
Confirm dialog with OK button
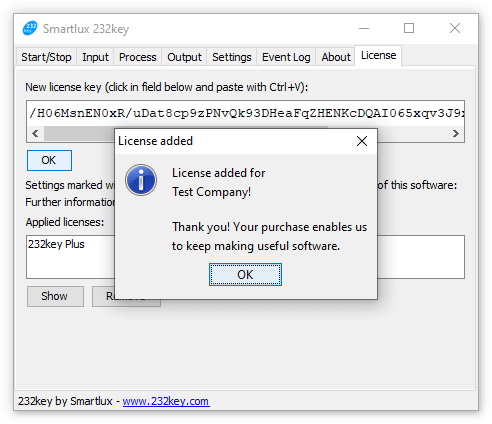coord(245,274)
